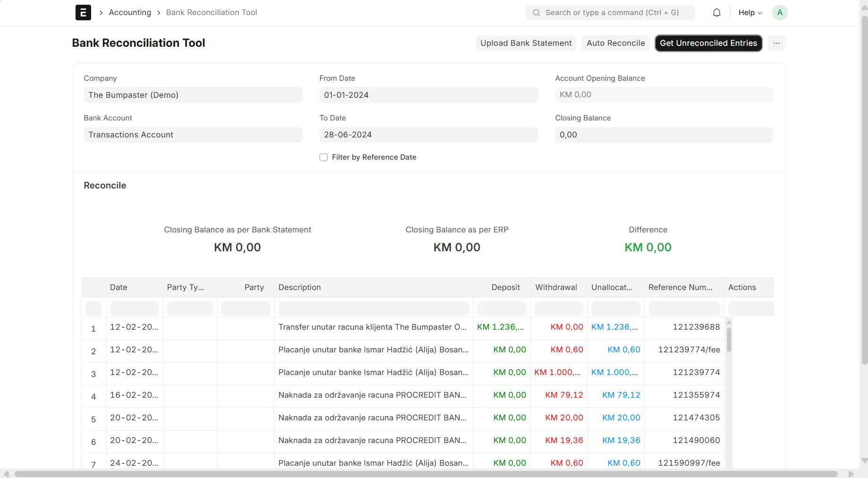This screenshot has height=478, width=868.
Task: Select reference number 121490060
Action: [696, 440]
